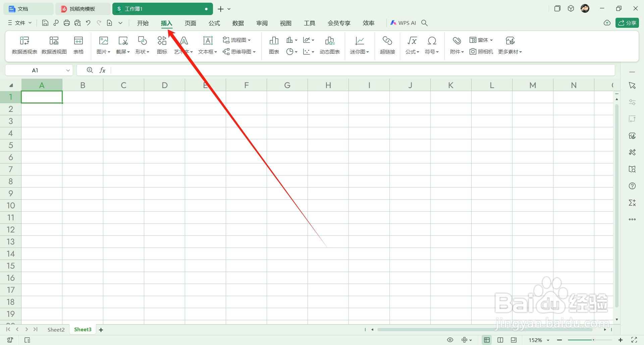Open the 审阅 Review tab
Image resolution: width=644 pixels, height=345 pixels.
(262, 23)
